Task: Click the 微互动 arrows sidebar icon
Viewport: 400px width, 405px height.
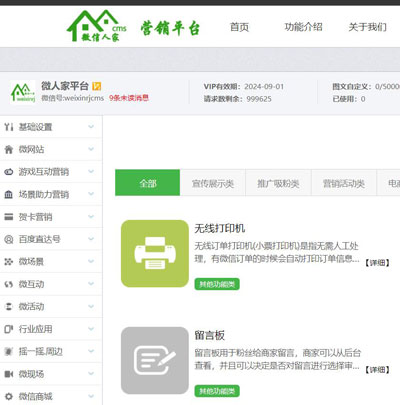Action: (9, 284)
